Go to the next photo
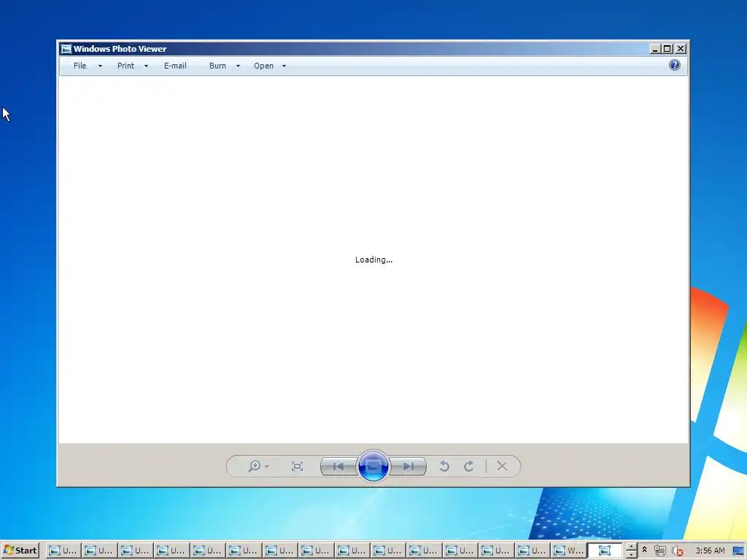 [409, 467]
